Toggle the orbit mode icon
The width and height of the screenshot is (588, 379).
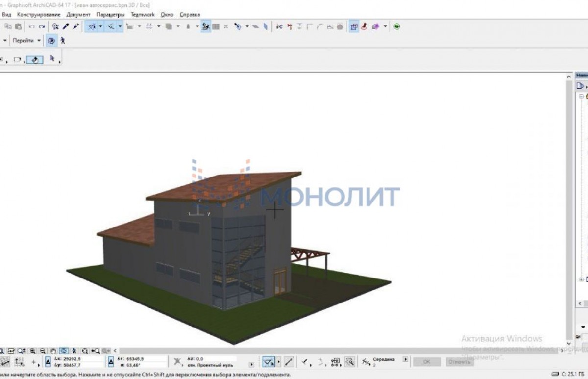[x=51, y=41]
